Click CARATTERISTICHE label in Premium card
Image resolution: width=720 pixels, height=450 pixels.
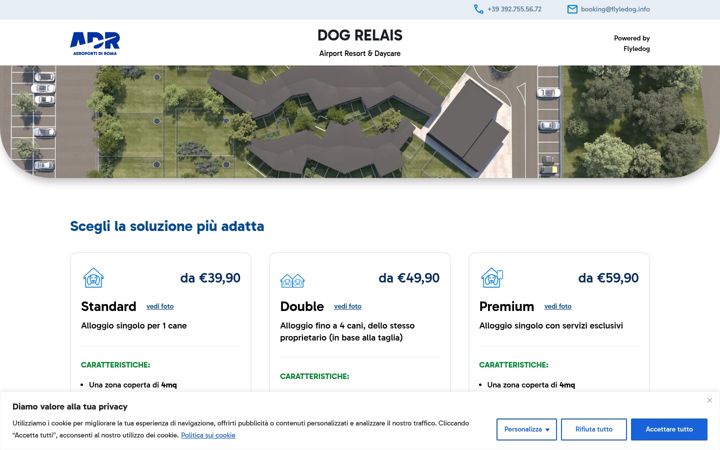tap(513, 365)
